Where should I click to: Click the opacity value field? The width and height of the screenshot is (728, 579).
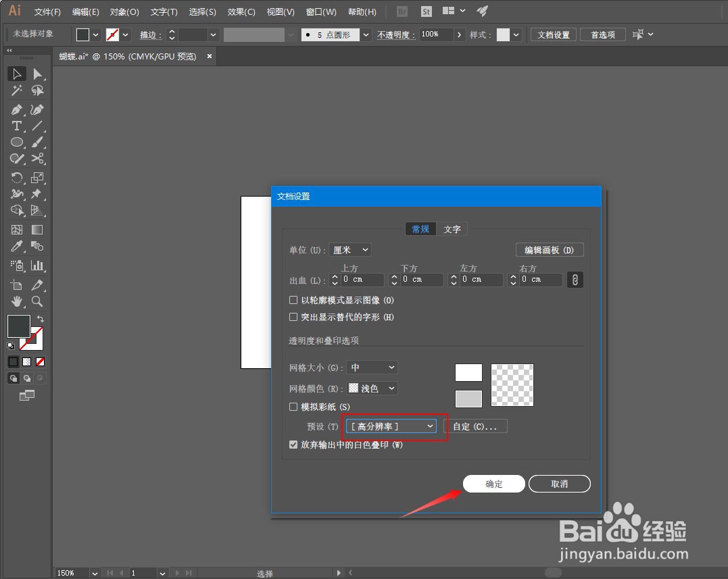coord(436,35)
